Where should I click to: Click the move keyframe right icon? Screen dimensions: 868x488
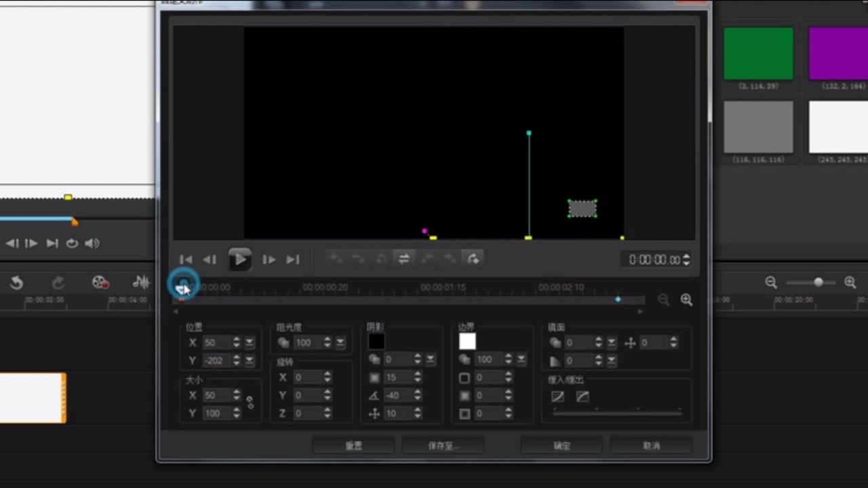(x=450, y=258)
